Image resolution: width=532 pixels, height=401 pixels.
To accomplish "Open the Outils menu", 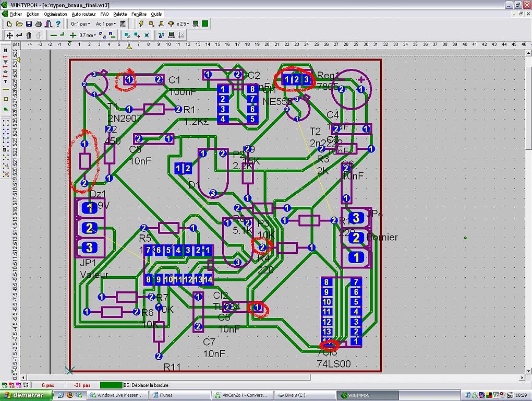I will 156,14.
